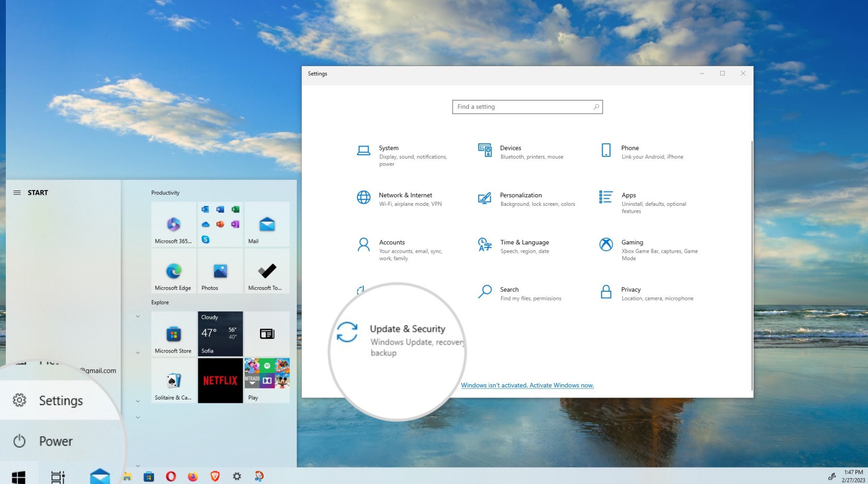This screenshot has height=484, width=868.
Task: Expand the START hamburger menu
Action: (x=17, y=193)
